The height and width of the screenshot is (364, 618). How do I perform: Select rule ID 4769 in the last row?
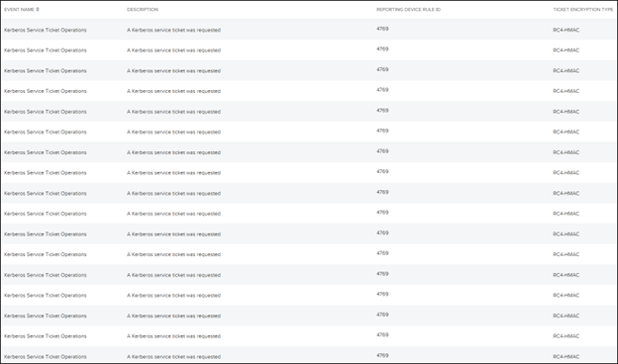pyautogui.click(x=382, y=356)
